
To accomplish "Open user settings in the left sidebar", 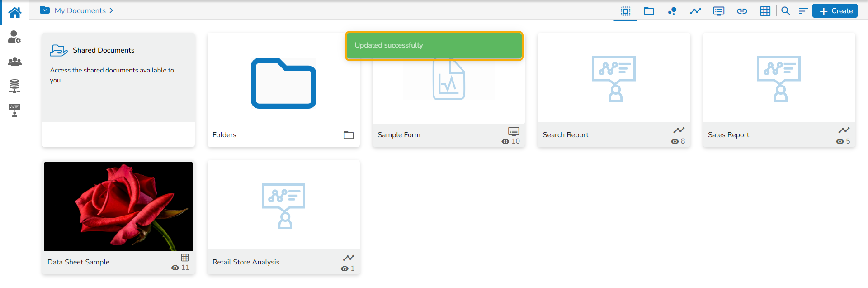I will (x=14, y=37).
